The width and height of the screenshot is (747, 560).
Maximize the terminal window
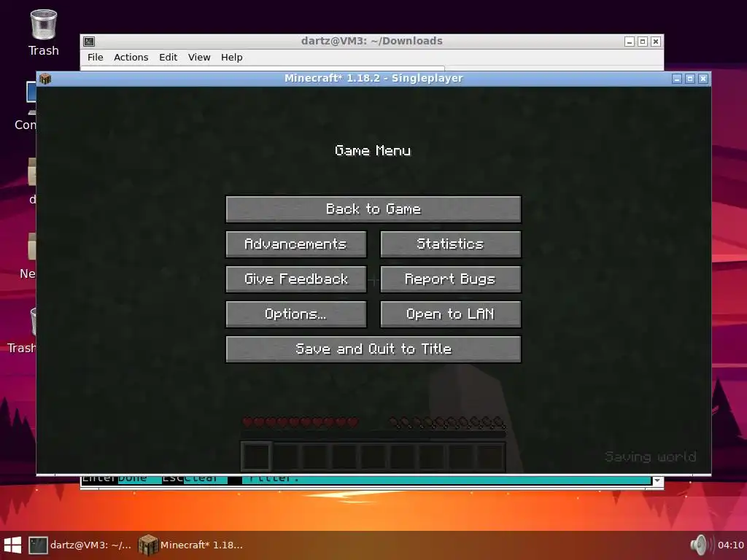point(643,42)
